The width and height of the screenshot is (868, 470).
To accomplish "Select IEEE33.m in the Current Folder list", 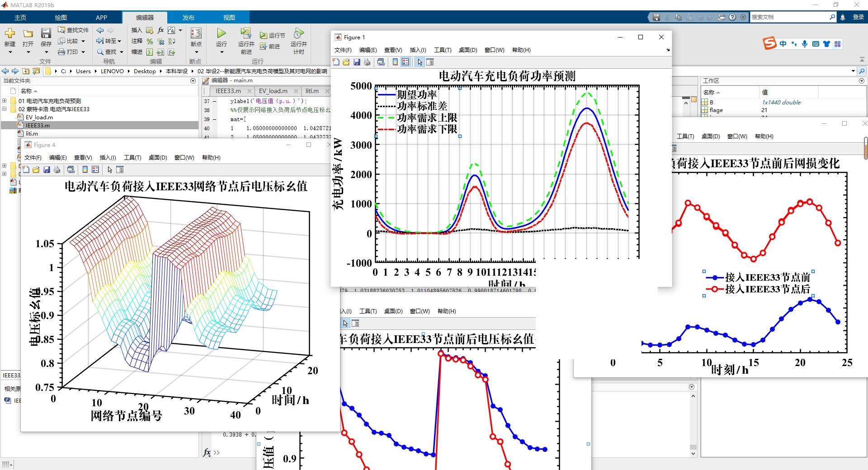I will click(x=99, y=125).
